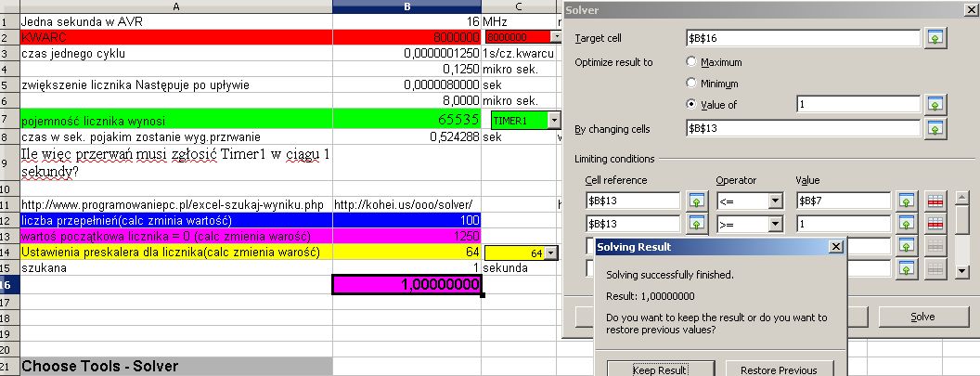The height and width of the screenshot is (376, 980).
Task: Click the greyed remove icon on third condition row
Action: click(935, 246)
